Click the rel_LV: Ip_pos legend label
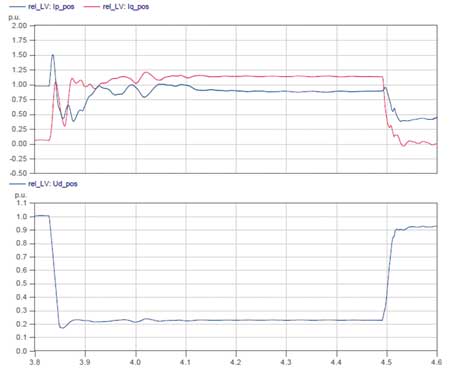The height and width of the screenshot is (368, 450). (51, 7)
